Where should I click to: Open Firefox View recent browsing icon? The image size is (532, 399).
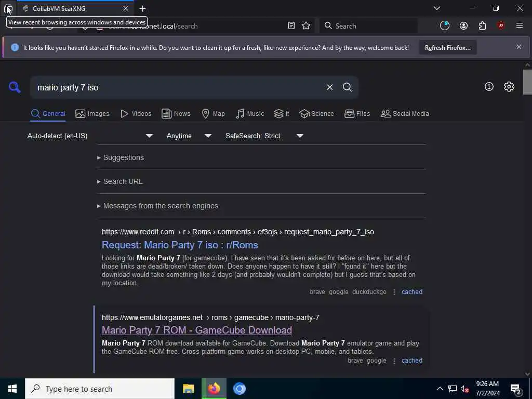click(8, 9)
